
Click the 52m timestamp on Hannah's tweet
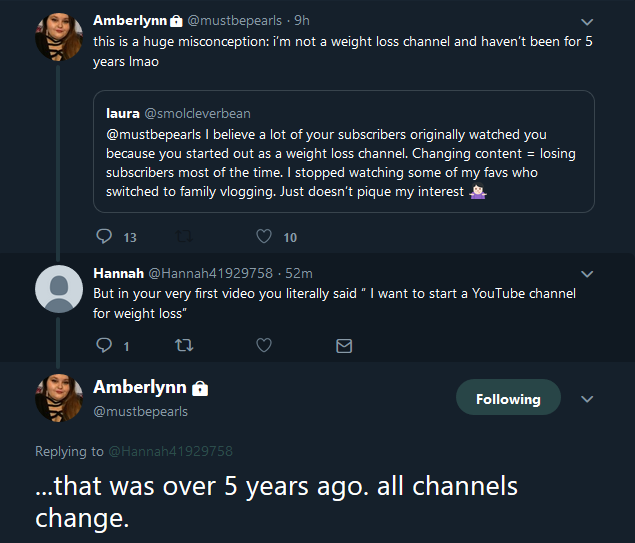299,273
